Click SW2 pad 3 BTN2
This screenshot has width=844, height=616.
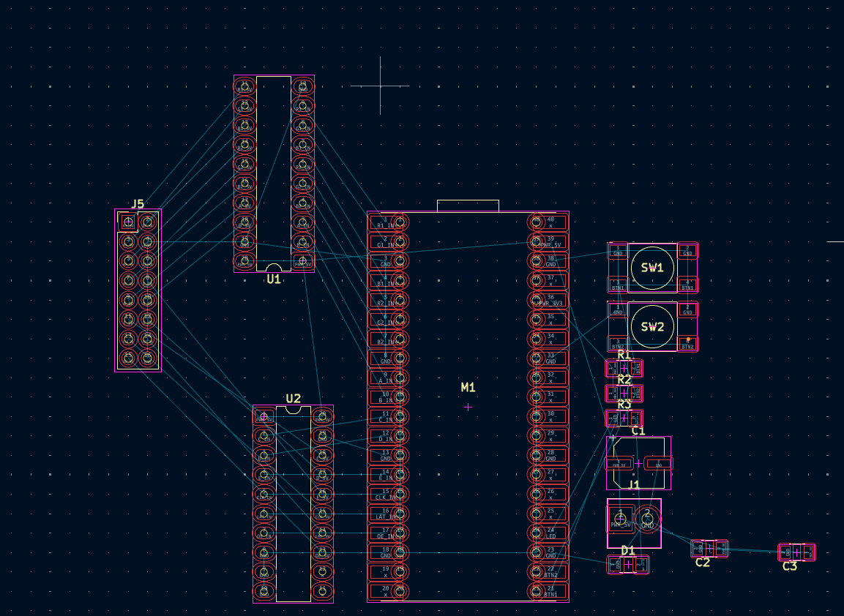click(618, 344)
